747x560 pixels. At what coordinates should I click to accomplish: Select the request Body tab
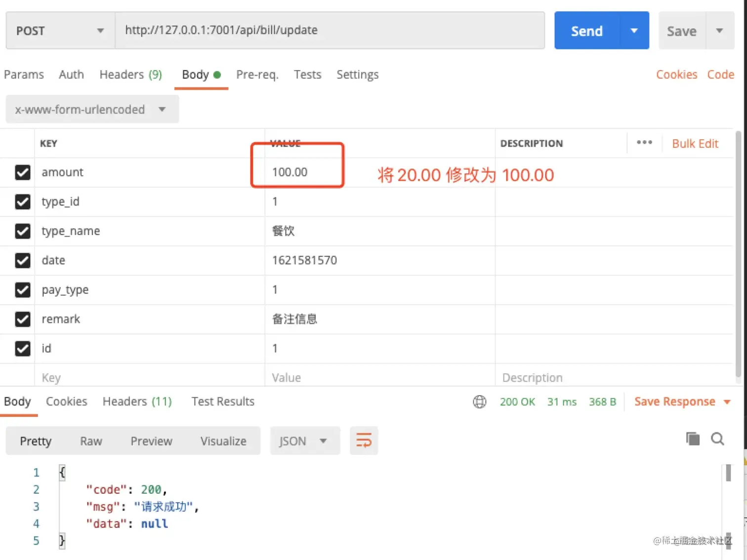tap(201, 75)
